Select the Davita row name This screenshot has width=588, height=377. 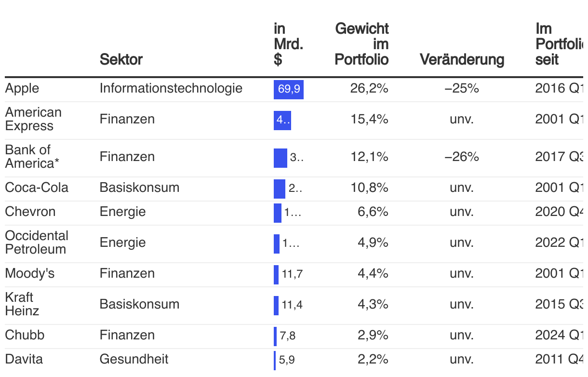(x=24, y=359)
